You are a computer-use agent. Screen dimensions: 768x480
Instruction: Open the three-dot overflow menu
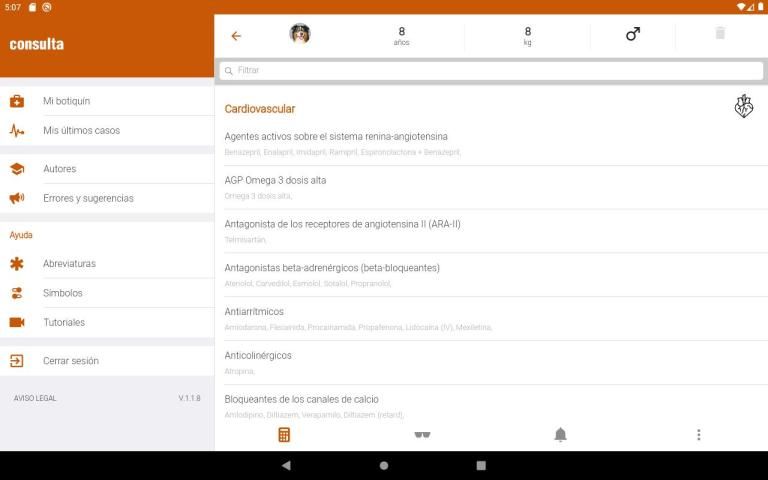698,434
